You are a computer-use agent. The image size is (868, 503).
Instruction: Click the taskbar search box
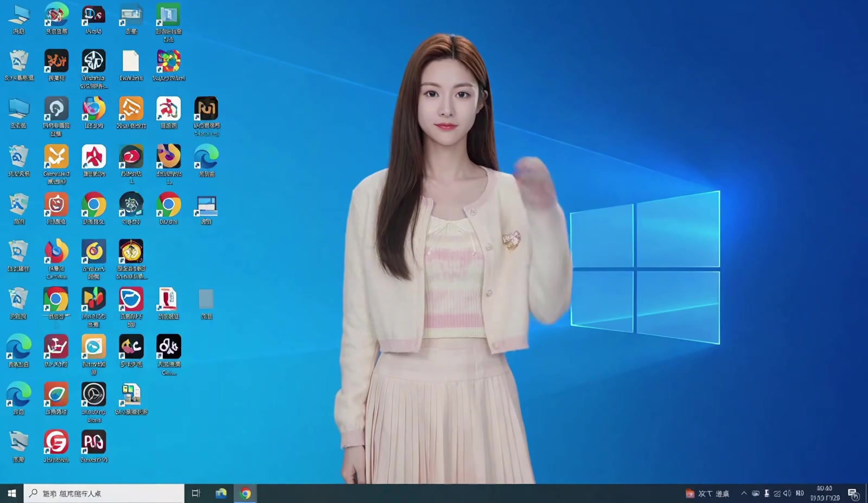104,493
